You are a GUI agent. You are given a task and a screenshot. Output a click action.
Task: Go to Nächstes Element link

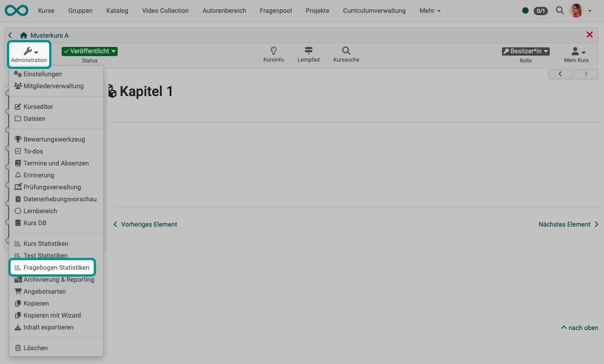[568, 224]
